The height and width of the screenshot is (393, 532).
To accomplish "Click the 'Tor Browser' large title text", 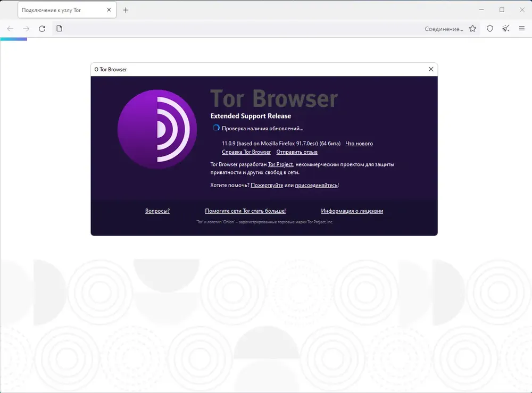I will pyautogui.click(x=274, y=99).
